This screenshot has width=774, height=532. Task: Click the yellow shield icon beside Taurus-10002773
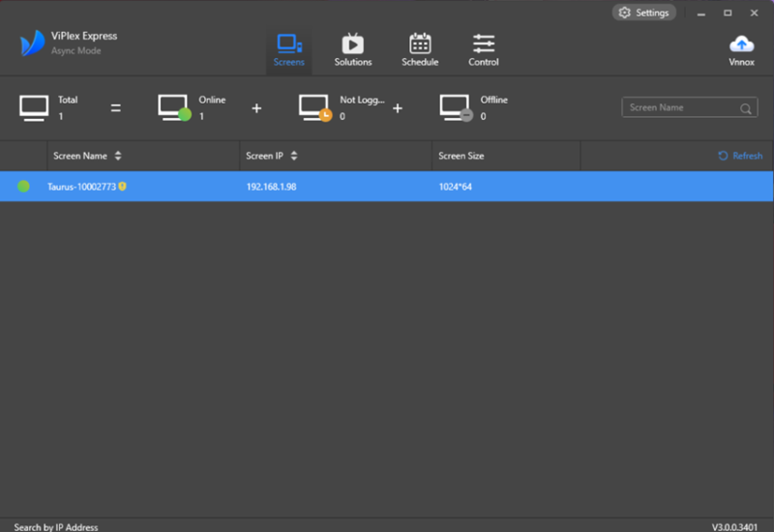pos(123,187)
